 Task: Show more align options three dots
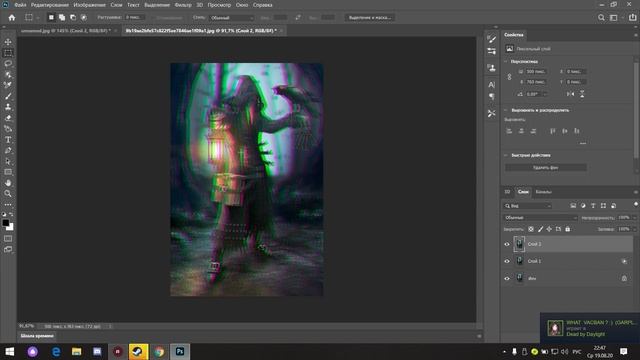coord(583,143)
